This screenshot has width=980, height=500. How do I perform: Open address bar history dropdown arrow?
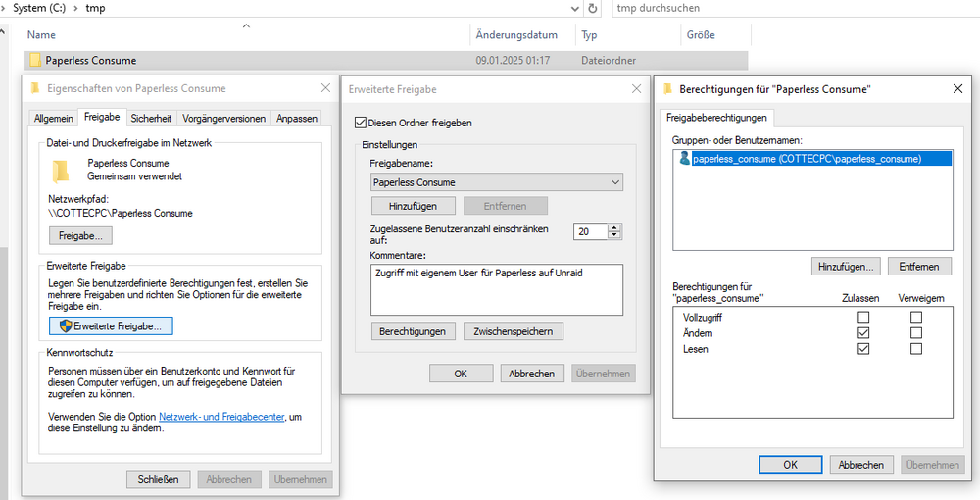point(575,9)
